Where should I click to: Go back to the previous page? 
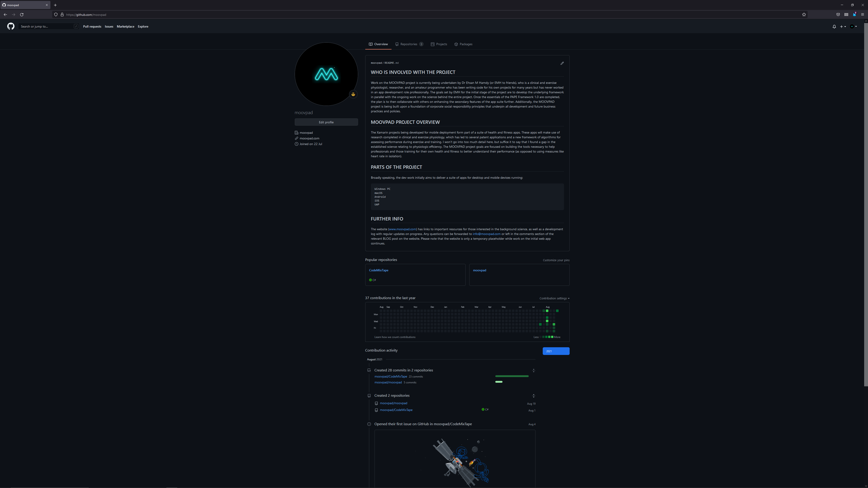5,14
